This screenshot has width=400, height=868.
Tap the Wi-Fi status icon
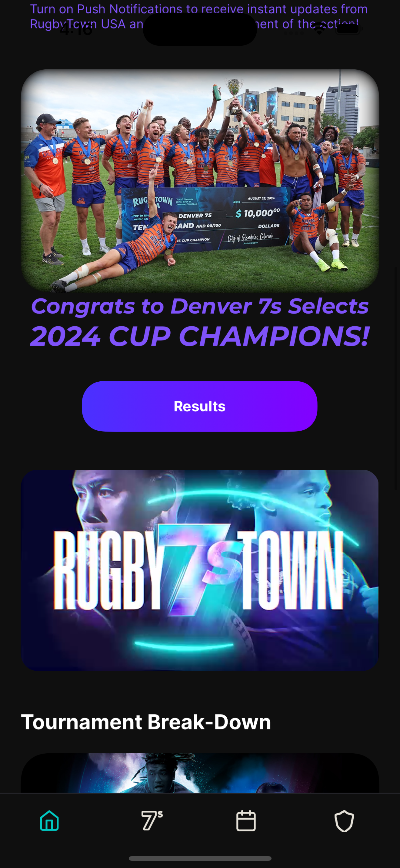(x=319, y=30)
